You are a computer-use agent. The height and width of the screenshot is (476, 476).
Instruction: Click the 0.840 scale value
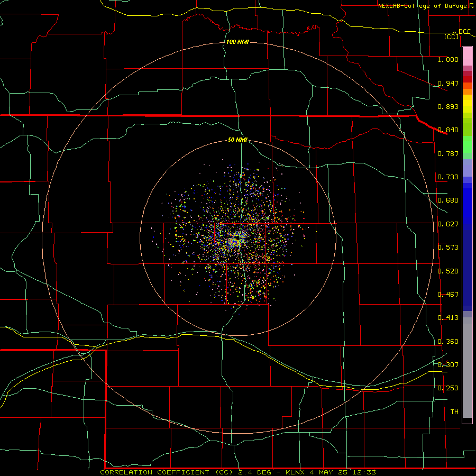pos(448,130)
